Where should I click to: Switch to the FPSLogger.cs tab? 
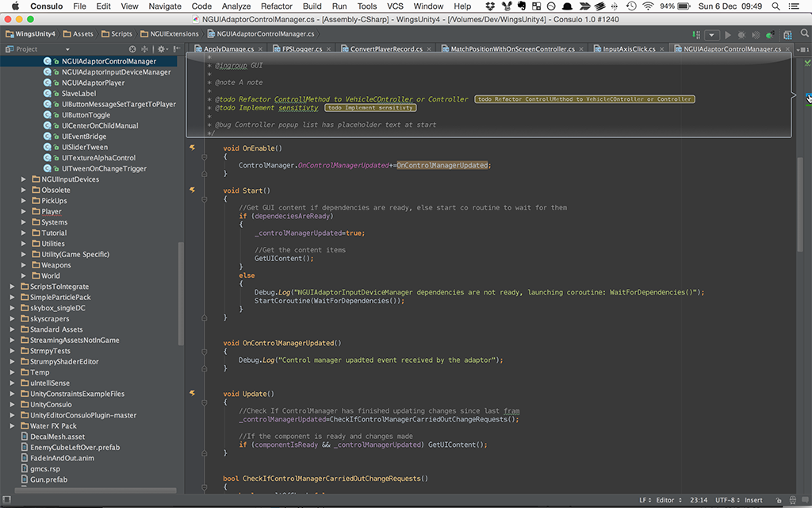(302, 49)
